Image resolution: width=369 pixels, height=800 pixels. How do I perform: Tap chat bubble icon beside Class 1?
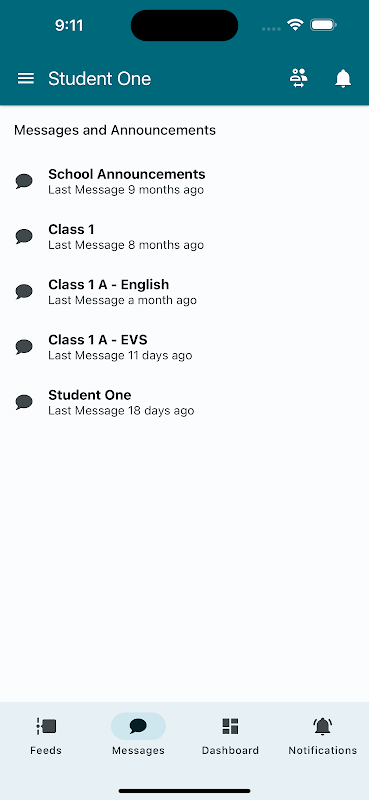pos(24,236)
